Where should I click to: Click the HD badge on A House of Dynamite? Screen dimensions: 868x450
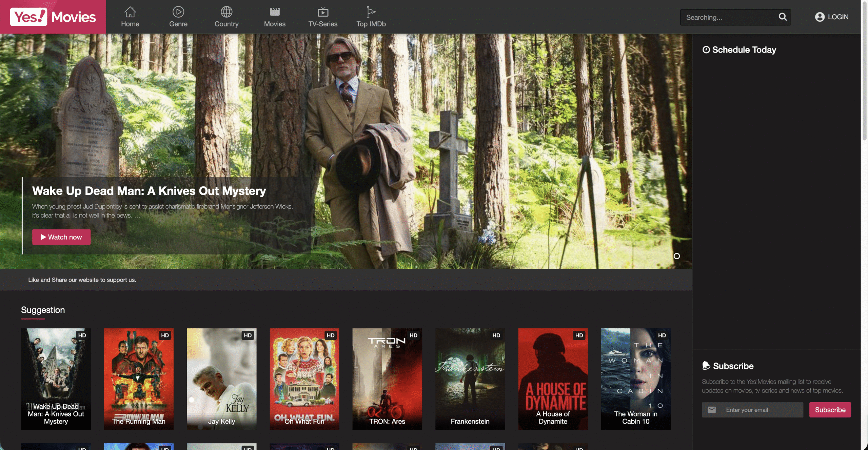click(x=579, y=335)
